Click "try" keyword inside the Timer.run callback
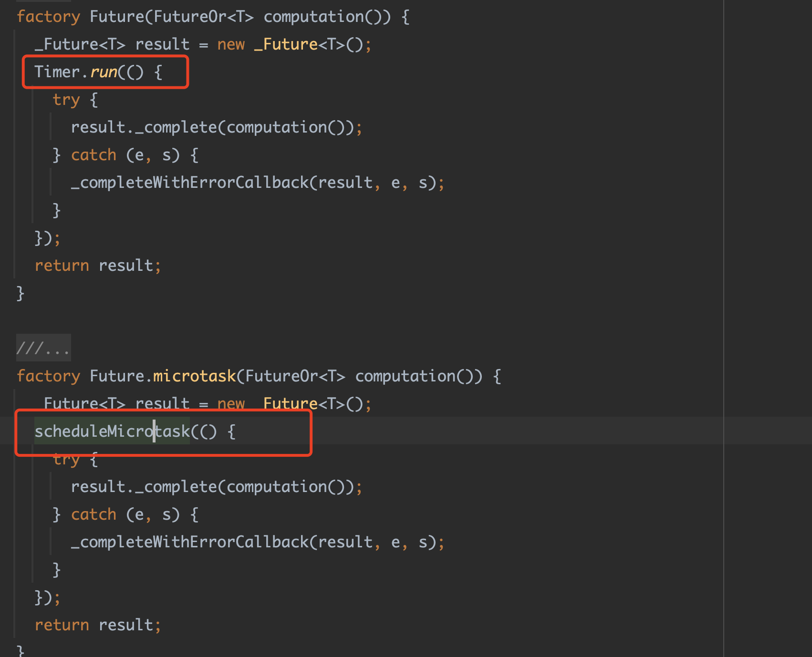The height and width of the screenshot is (657, 812). pos(66,100)
